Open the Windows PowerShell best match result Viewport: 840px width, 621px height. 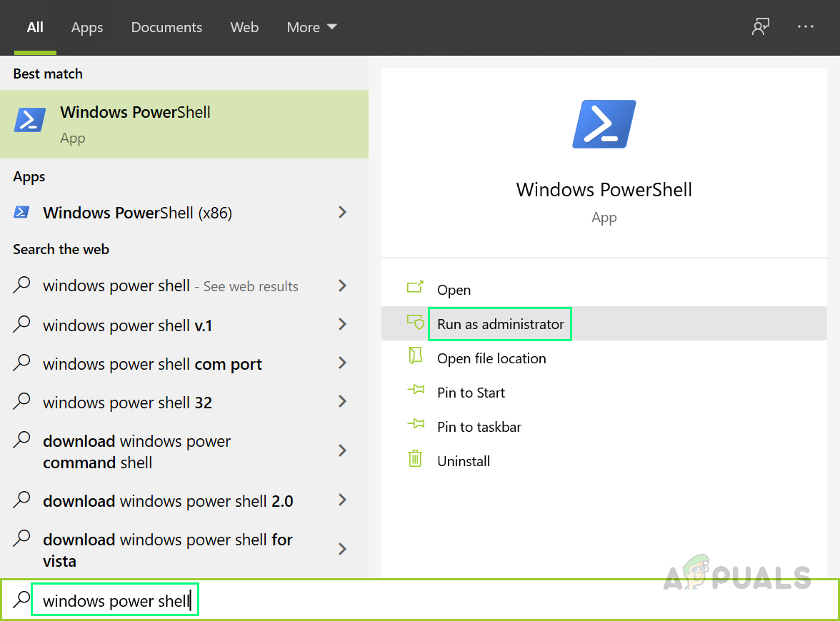[x=184, y=124]
